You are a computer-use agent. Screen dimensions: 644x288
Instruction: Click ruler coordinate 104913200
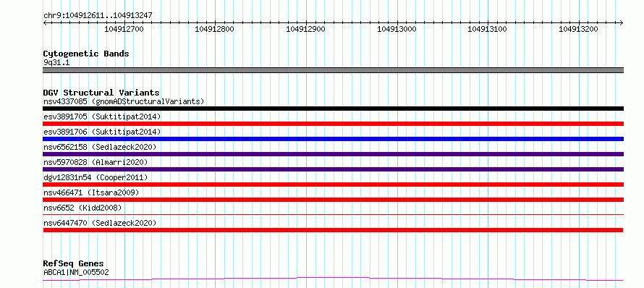click(579, 29)
